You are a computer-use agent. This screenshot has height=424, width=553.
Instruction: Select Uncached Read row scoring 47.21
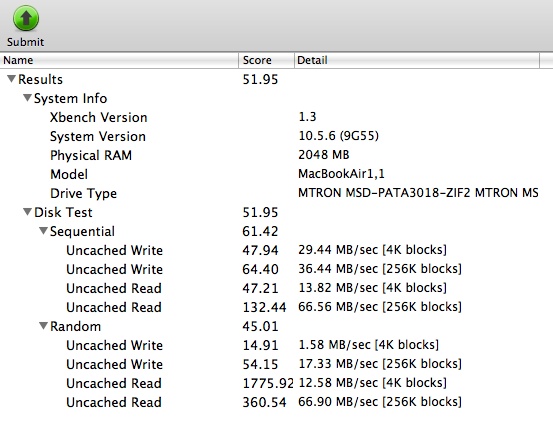point(276,288)
